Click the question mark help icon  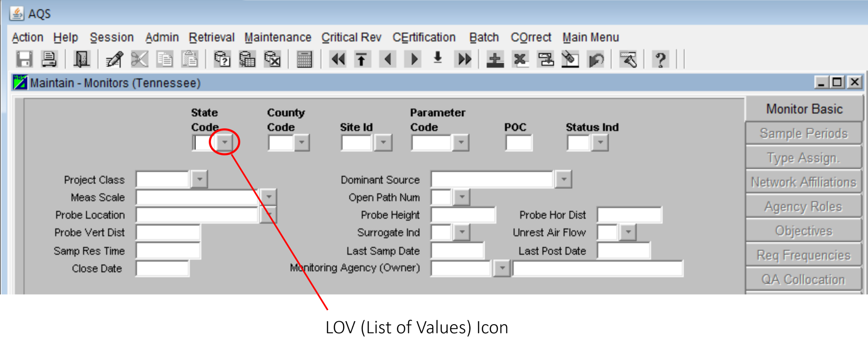[660, 59]
